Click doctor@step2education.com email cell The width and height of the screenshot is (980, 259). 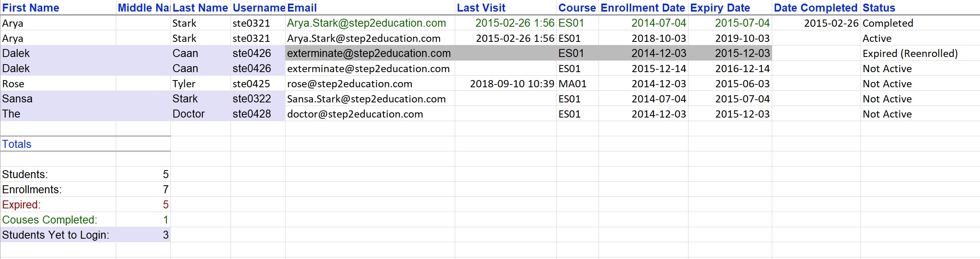click(x=355, y=114)
